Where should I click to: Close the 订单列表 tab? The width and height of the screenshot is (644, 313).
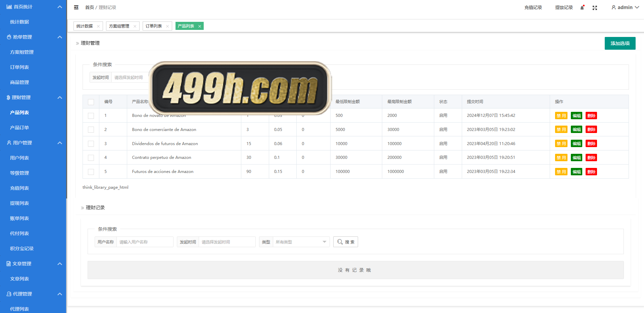167,26
